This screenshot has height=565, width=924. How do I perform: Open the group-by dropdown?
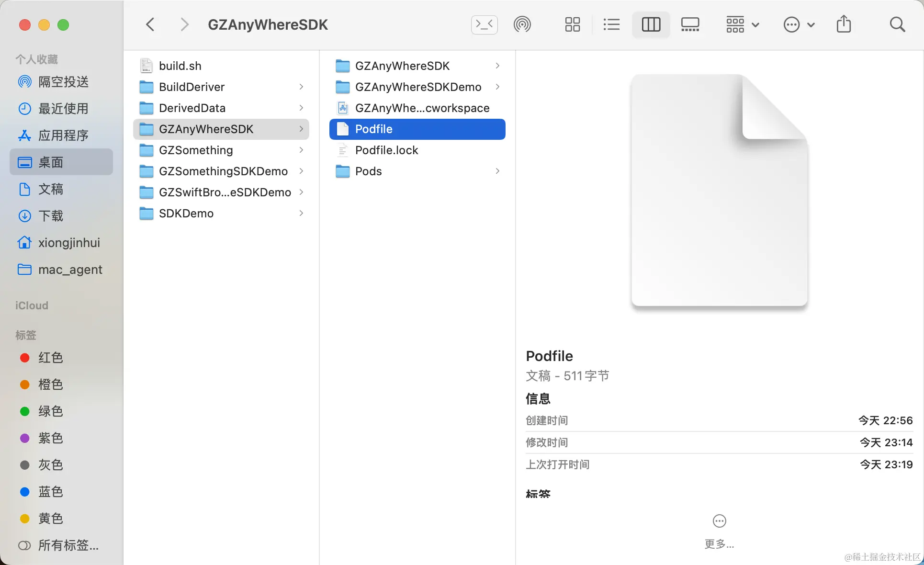tap(742, 24)
